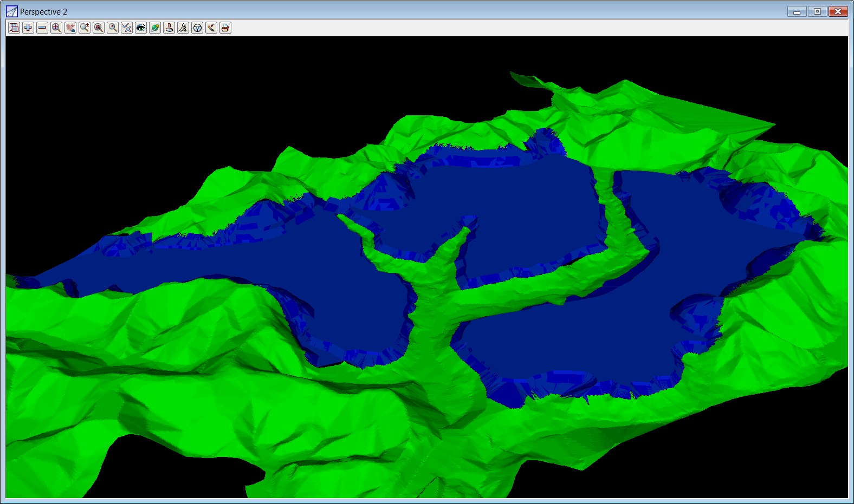This screenshot has width=854, height=504.
Task: Select the green sphere orbit icon
Action: click(x=155, y=28)
